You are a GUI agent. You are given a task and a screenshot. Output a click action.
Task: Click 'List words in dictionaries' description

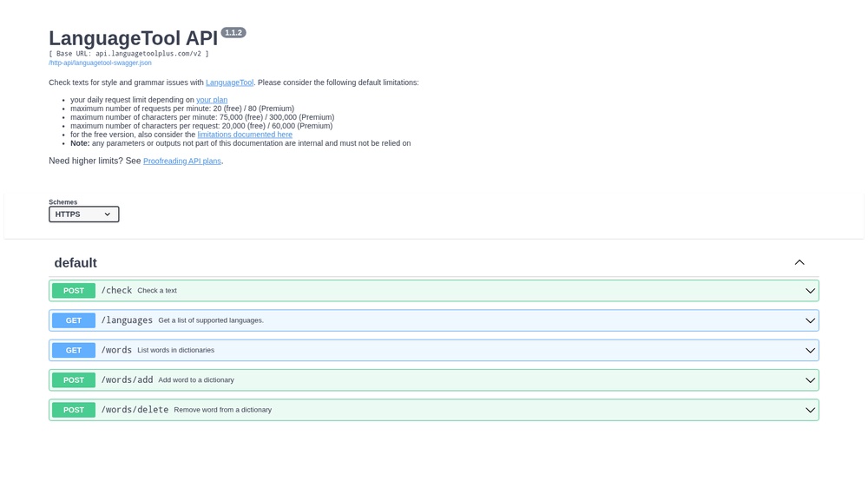click(x=175, y=351)
